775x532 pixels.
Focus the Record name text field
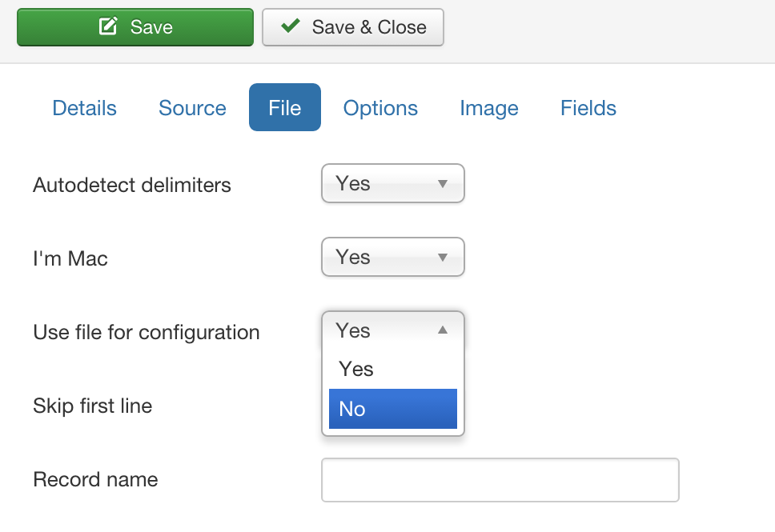pos(500,480)
